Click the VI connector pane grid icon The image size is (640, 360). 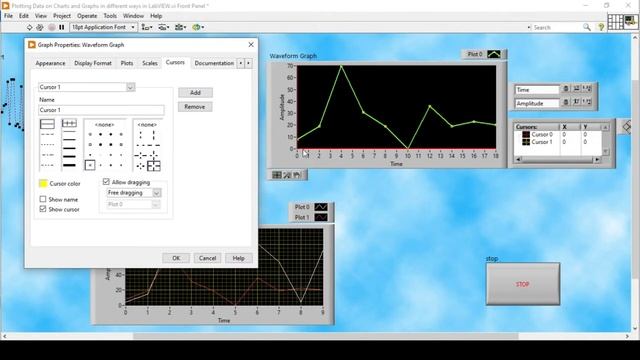click(x=615, y=22)
